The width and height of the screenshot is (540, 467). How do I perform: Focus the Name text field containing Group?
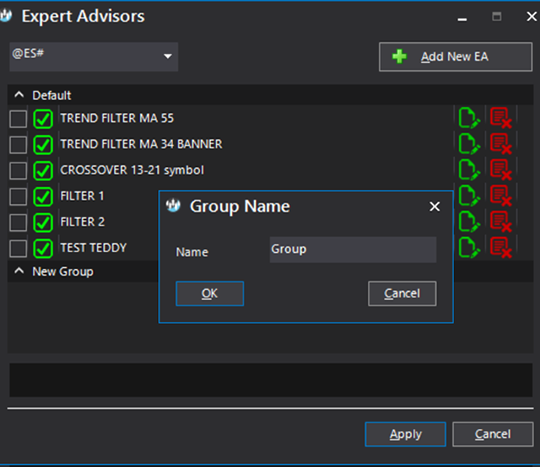pos(353,249)
